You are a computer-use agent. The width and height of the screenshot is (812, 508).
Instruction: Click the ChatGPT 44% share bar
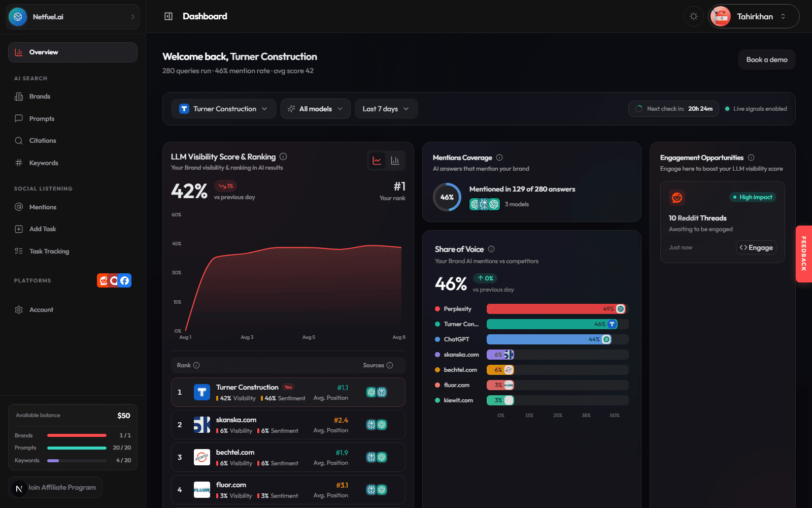[549, 339]
